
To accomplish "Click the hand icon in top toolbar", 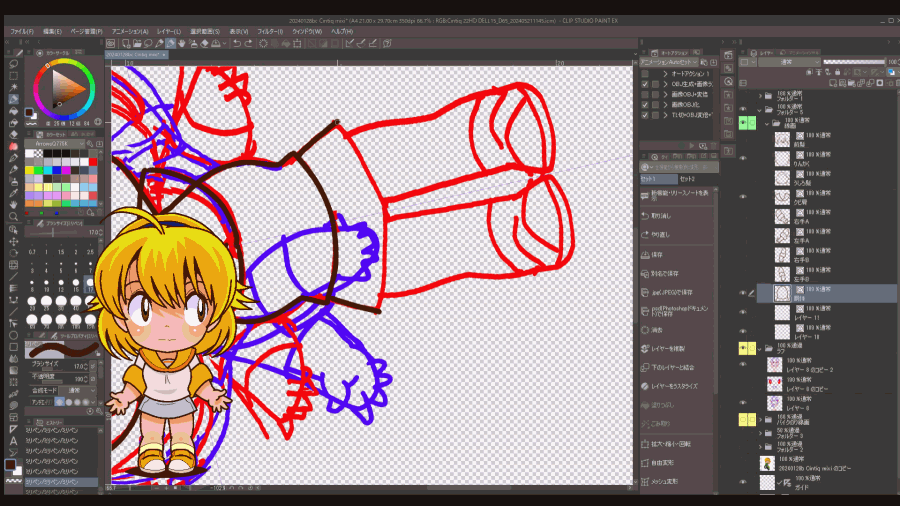I will point(182,44).
